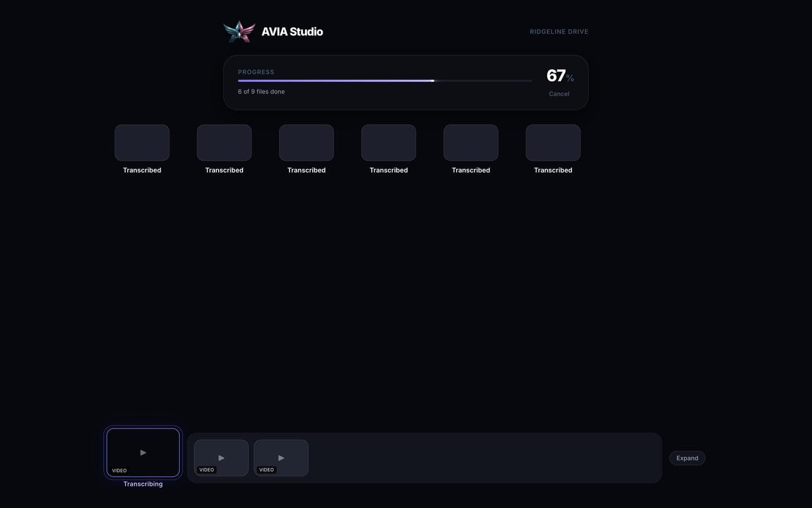Play the first queued video
Screen dimensions: 812x508
pyautogui.click(x=221, y=457)
